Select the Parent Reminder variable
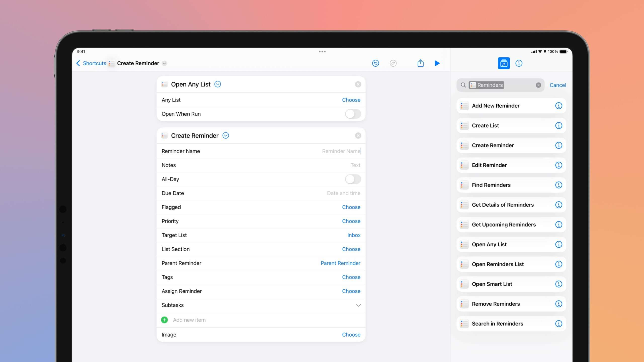This screenshot has width=644, height=362. coord(340,263)
